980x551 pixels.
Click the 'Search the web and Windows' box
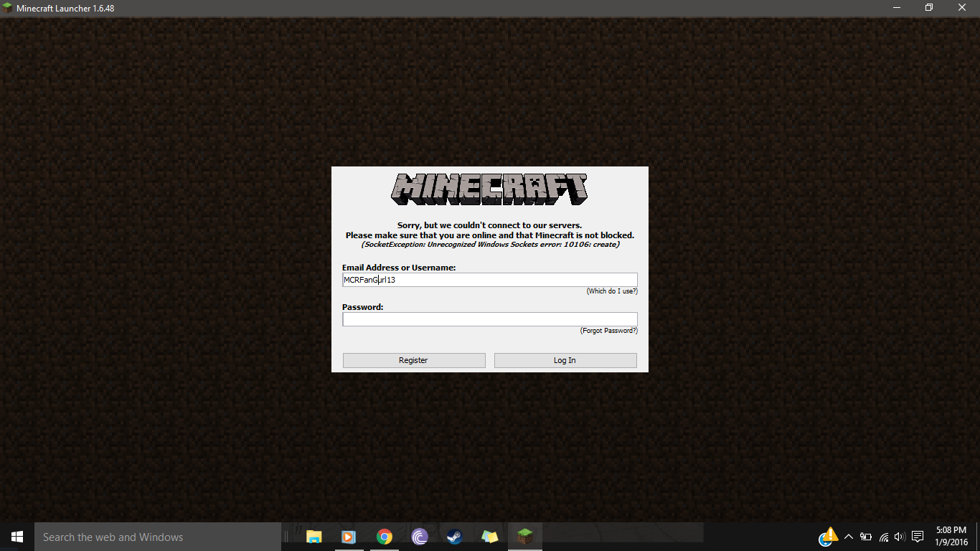click(158, 537)
